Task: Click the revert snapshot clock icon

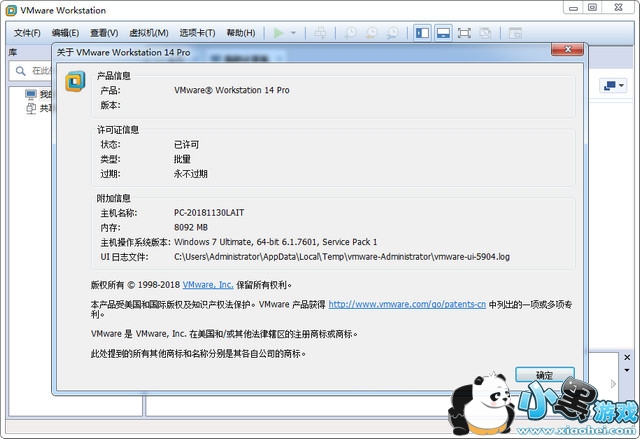Action: click(371, 33)
